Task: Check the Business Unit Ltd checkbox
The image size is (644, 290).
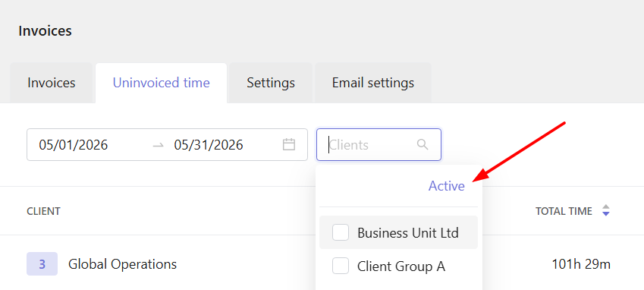Action: coord(341,232)
